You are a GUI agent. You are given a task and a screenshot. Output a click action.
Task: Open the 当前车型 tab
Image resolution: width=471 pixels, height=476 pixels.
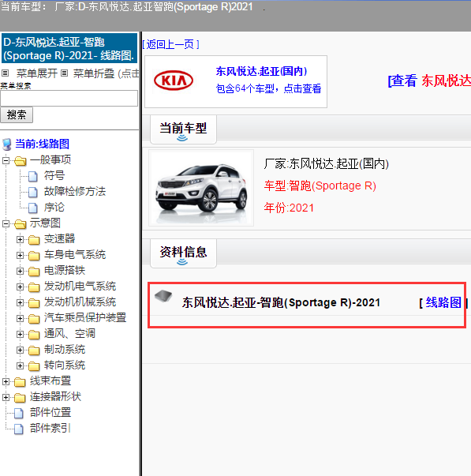click(183, 129)
